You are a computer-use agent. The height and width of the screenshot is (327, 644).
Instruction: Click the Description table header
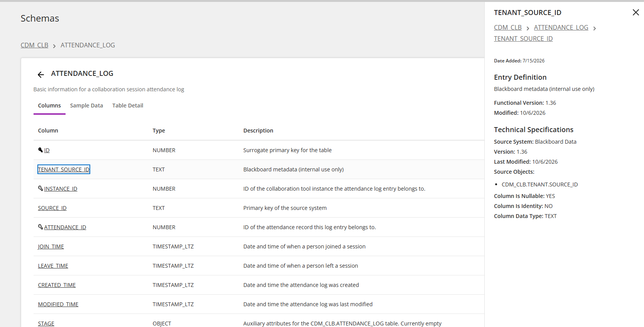(x=258, y=131)
